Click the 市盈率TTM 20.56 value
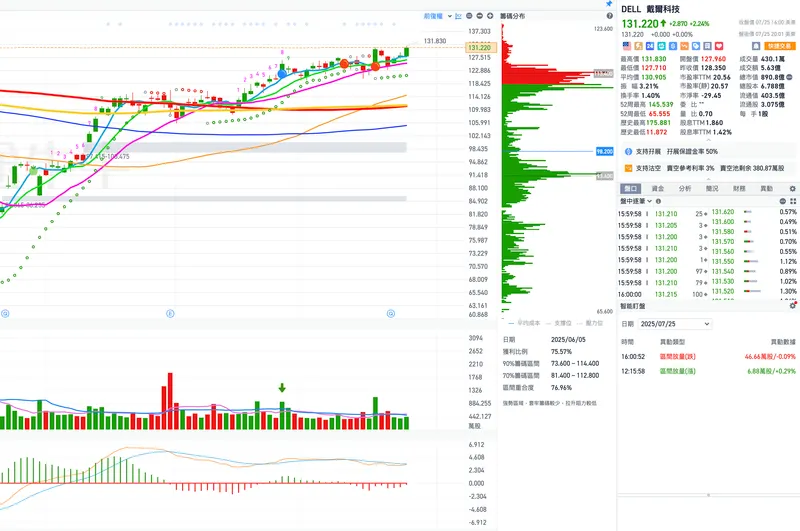Viewport: 800px width, 531px height. click(722, 77)
